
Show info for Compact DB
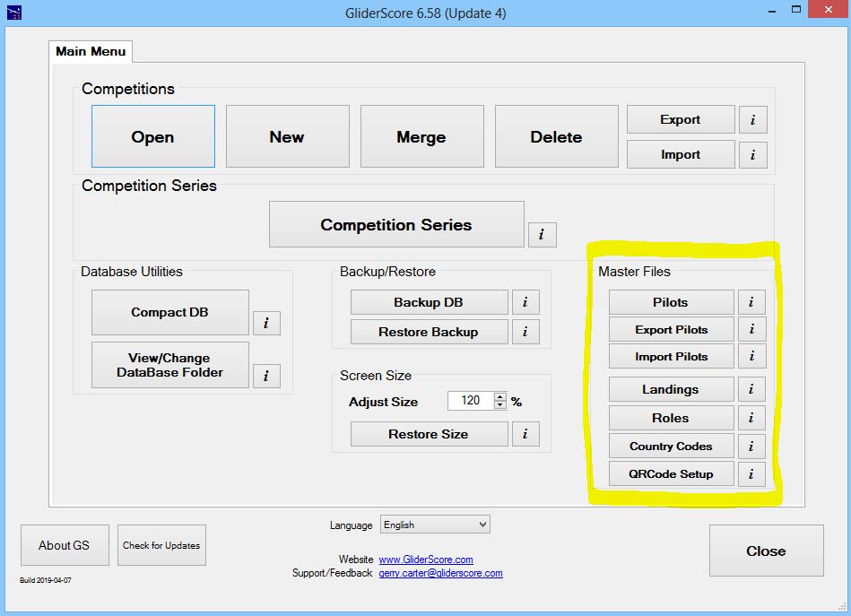(266, 323)
